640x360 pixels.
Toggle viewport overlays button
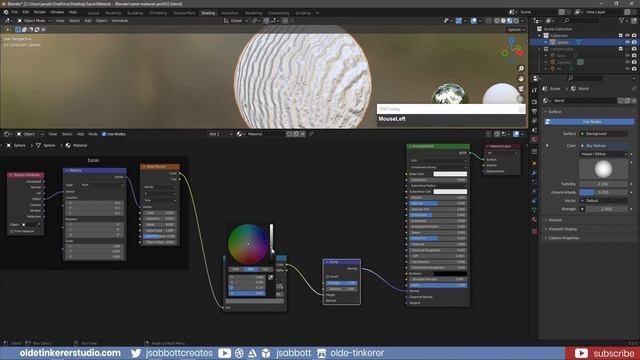(473, 20)
